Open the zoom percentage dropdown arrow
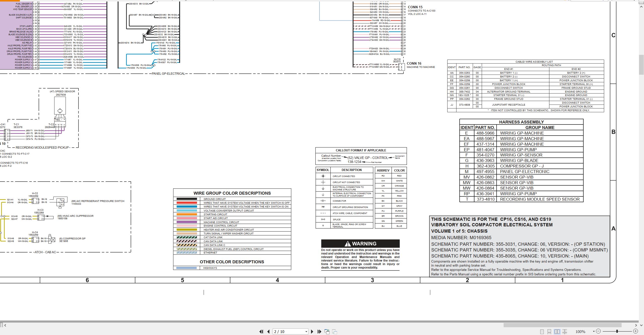Viewport: 644px width, 335px height. 594,331
